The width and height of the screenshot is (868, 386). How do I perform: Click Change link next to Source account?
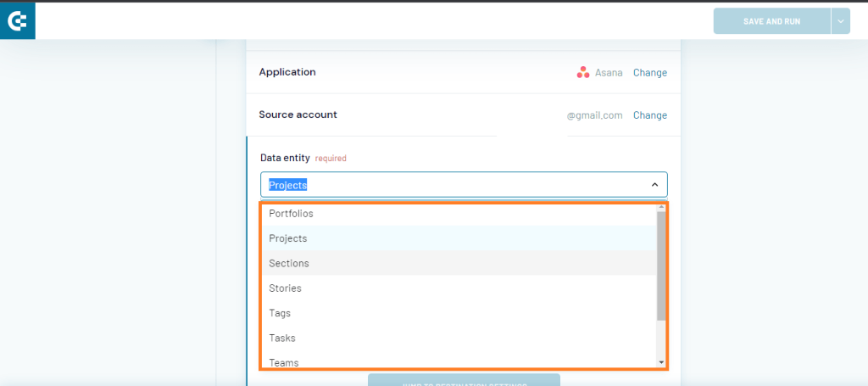pos(650,115)
